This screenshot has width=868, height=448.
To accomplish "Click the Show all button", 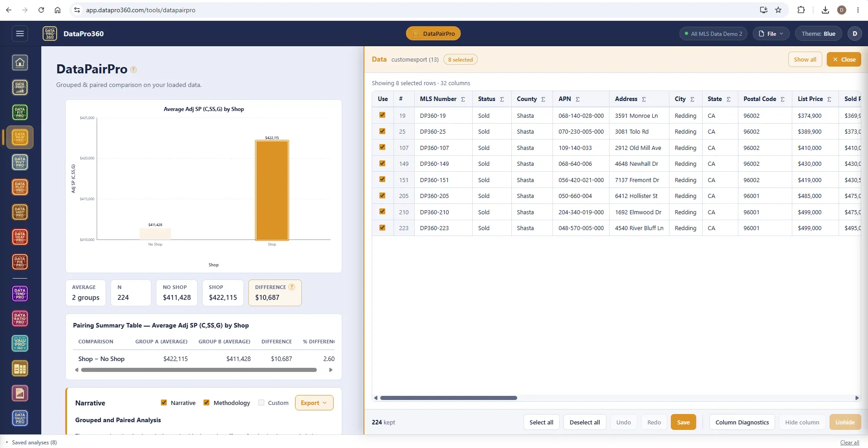I will coord(805,59).
